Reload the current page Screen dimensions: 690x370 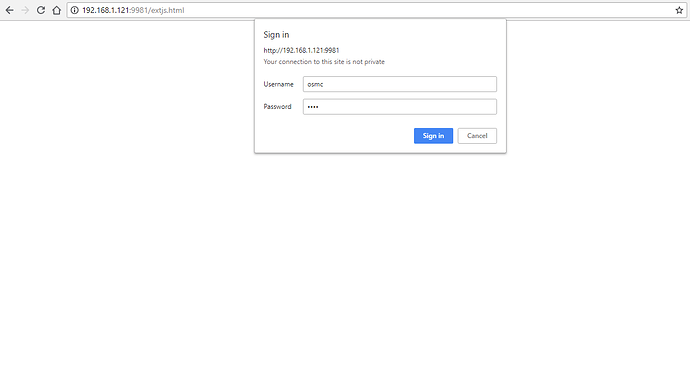(x=41, y=10)
